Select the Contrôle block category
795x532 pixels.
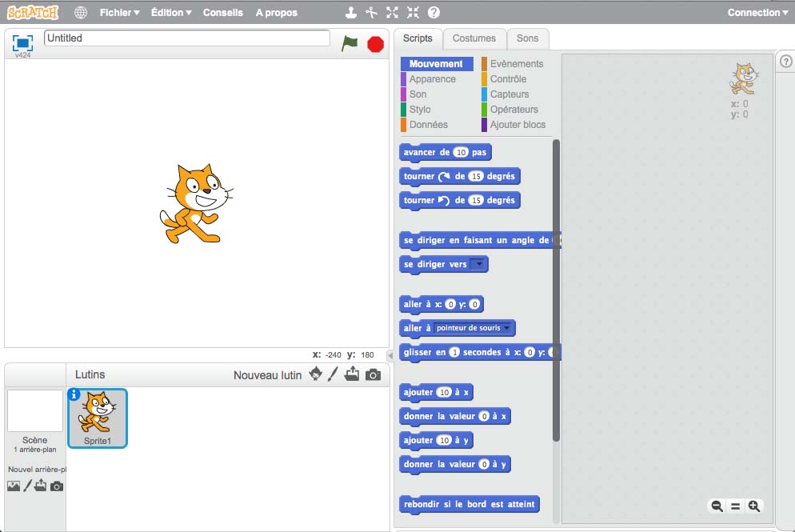(x=508, y=79)
